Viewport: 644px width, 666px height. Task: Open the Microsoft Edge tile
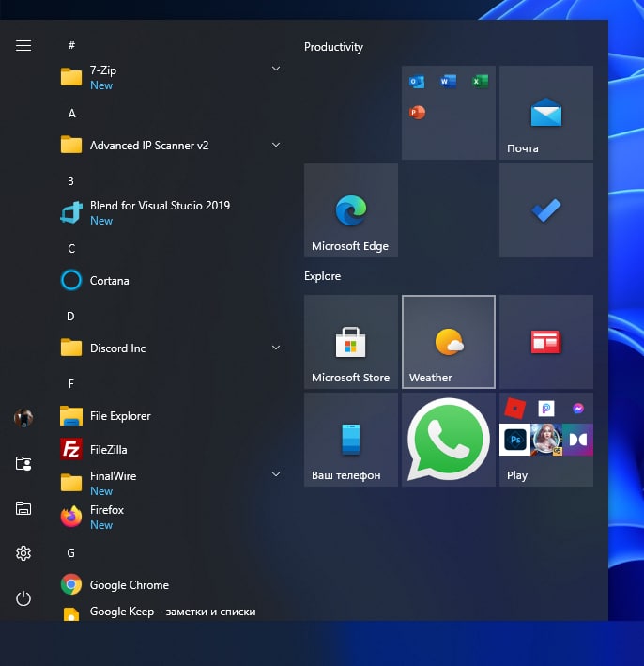pos(351,210)
